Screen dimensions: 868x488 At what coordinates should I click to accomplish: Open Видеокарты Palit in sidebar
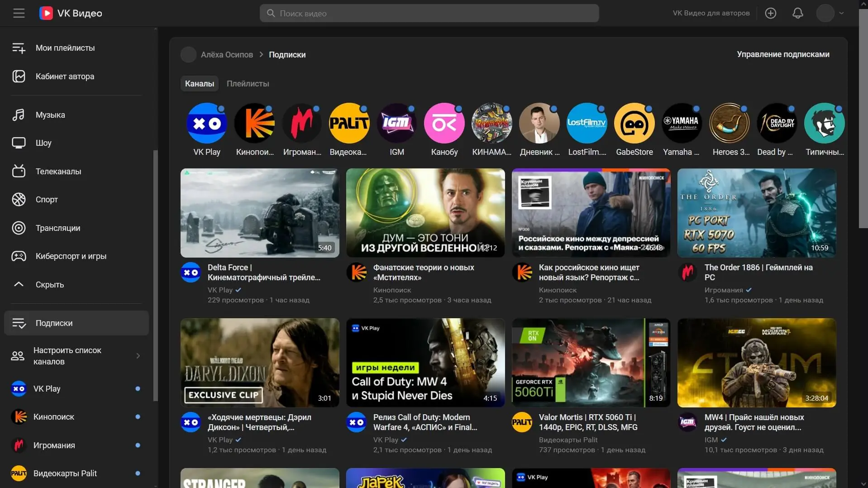tap(76, 474)
